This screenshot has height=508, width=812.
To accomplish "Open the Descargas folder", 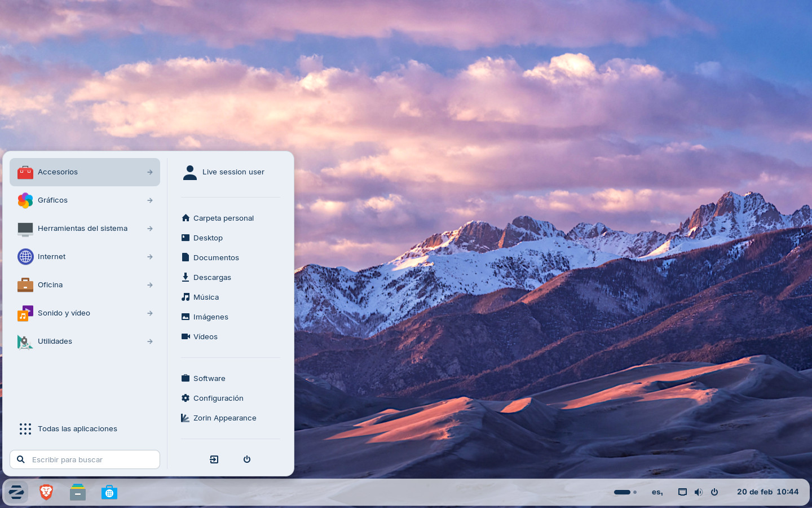I will [212, 278].
